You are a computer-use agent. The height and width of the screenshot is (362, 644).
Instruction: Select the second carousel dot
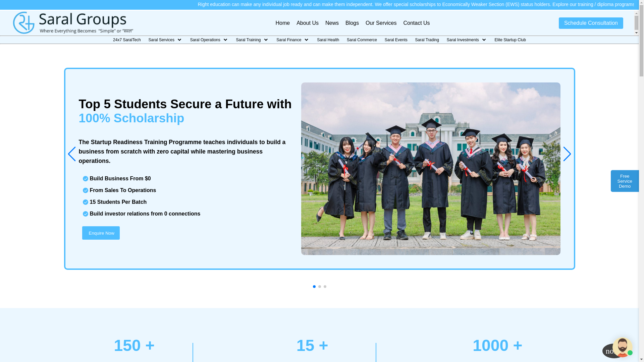click(x=320, y=287)
